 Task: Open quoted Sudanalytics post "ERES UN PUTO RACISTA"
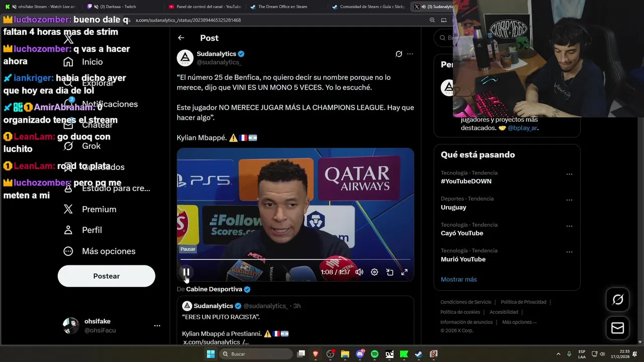coord(295,320)
